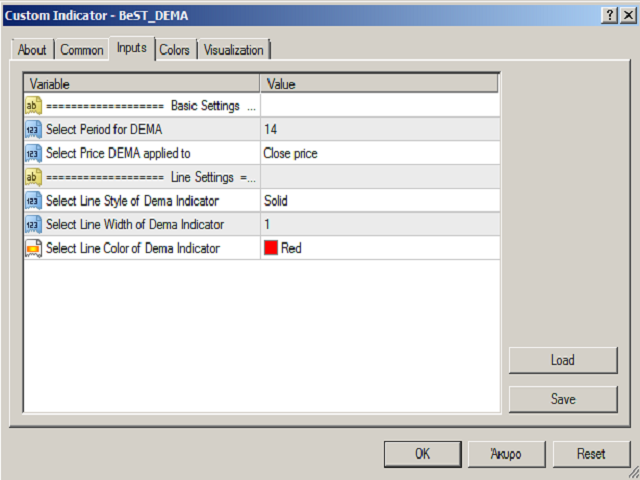Click the Load button
640x480 pixels.
coord(563,360)
